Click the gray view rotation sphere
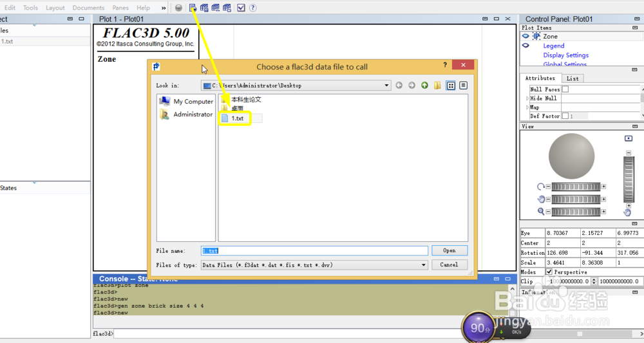The width and height of the screenshot is (644, 343). [x=571, y=156]
